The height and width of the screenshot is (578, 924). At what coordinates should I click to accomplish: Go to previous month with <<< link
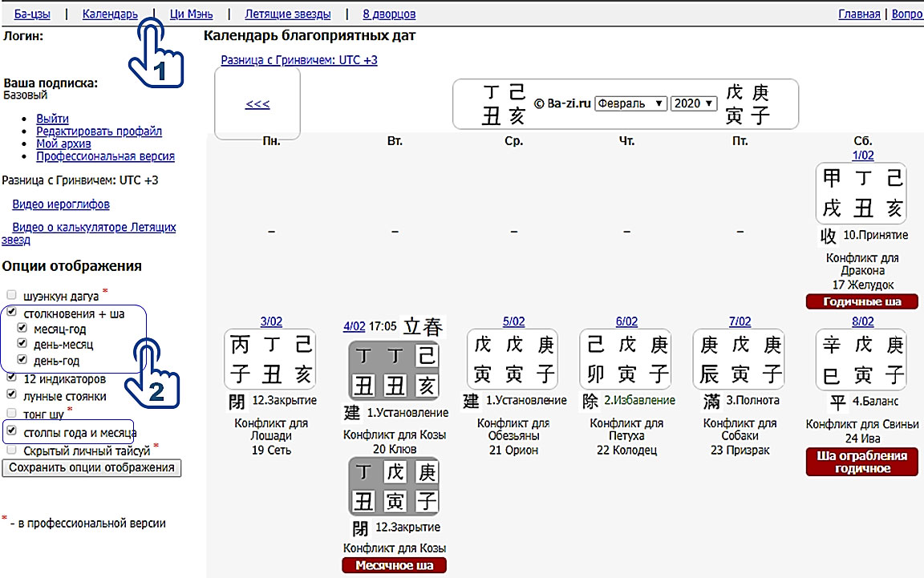pos(257,103)
